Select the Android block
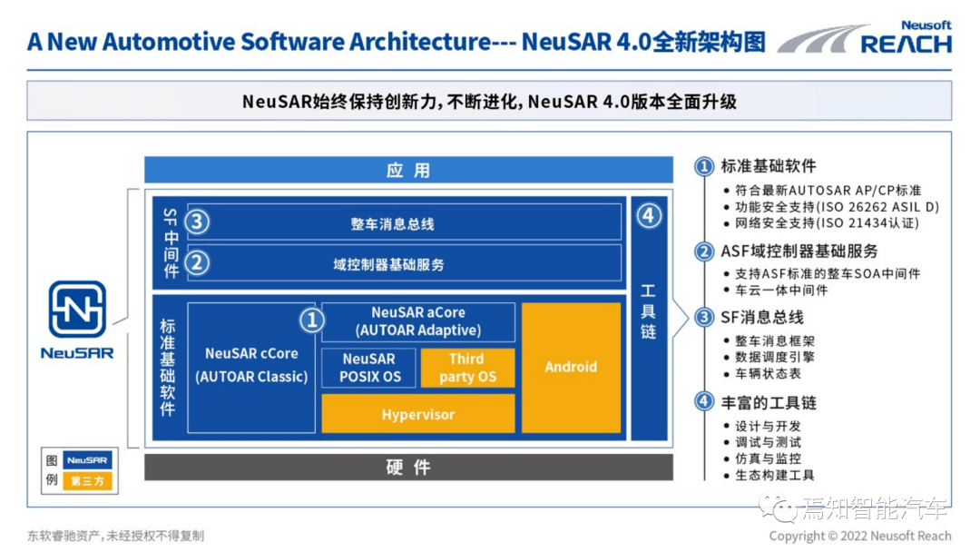 point(571,368)
